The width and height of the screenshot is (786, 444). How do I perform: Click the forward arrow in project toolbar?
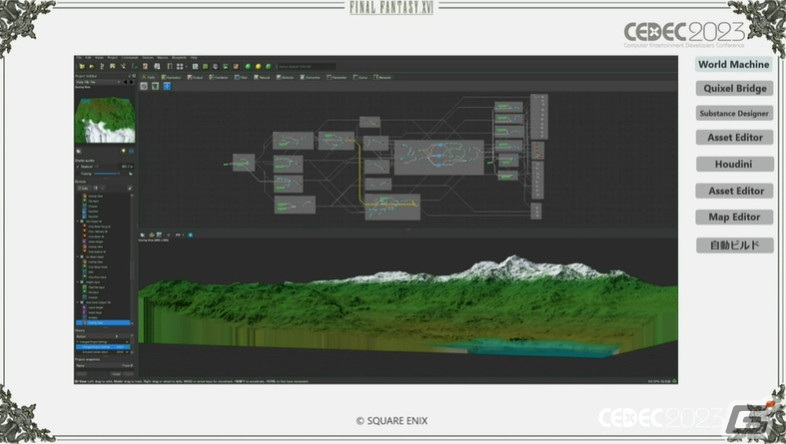click(132, 82)
